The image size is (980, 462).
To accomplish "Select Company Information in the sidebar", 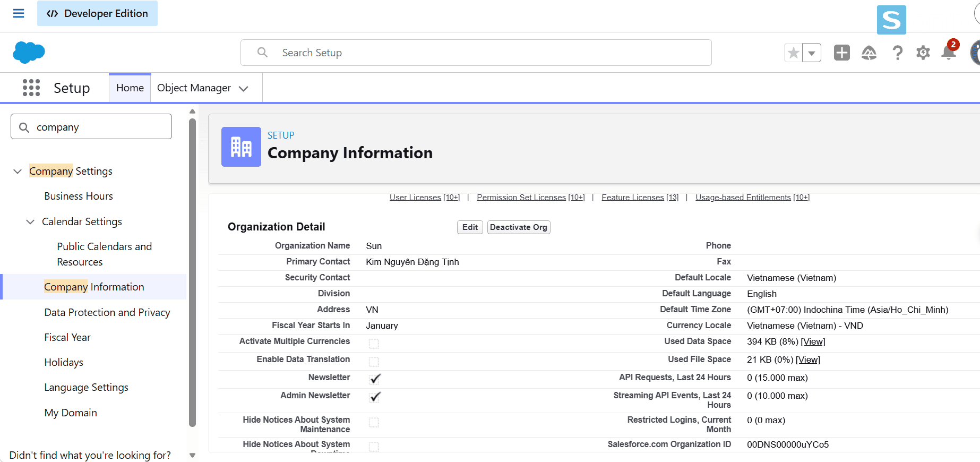I will (x=94, y=287).
